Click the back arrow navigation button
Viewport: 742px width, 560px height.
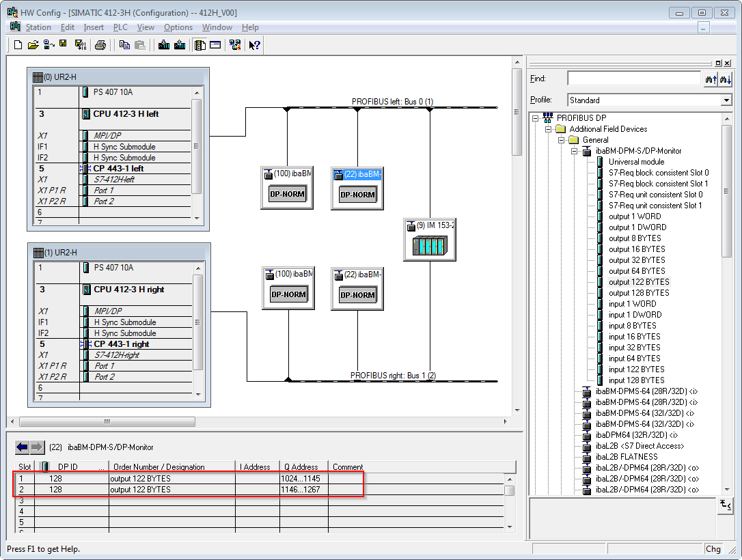[x=23, y=447]
